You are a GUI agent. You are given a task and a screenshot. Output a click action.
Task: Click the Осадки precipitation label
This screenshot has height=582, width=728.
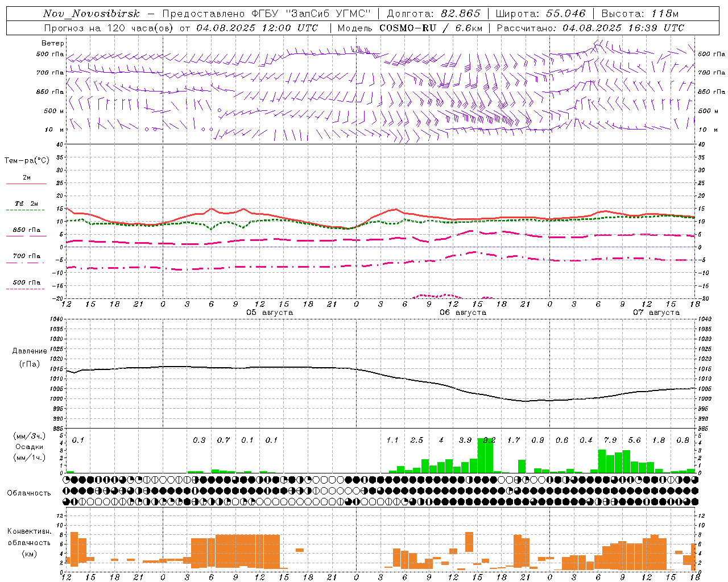(30, 447)
